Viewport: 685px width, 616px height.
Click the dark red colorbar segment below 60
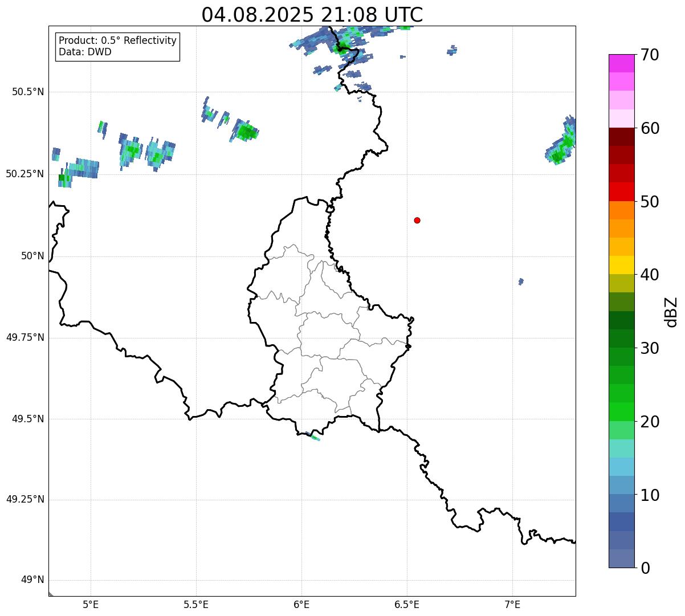[622, 137]
